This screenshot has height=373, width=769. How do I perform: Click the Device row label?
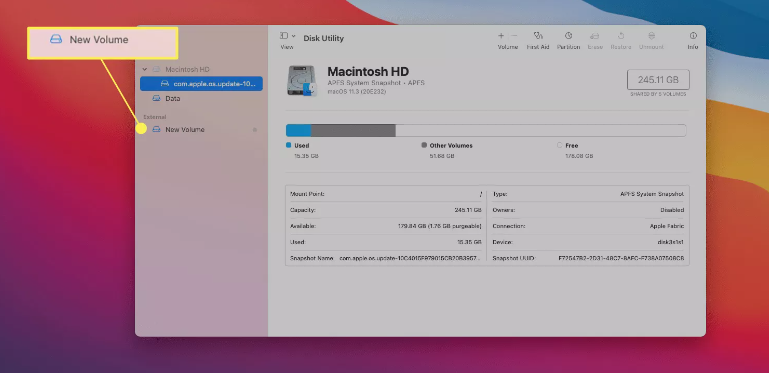tap(503, 242)
